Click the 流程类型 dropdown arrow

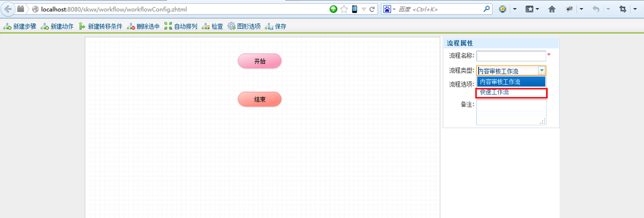[x=541, y=70]
